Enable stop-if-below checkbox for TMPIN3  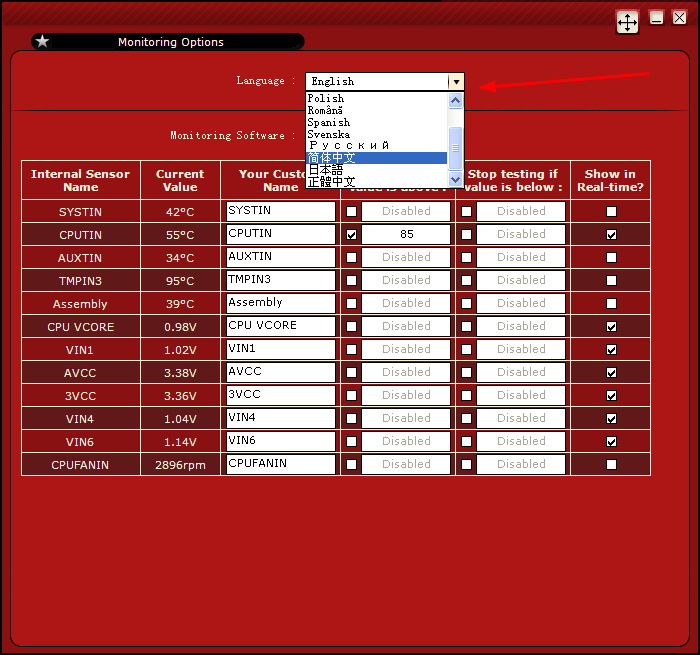point(466,280)
